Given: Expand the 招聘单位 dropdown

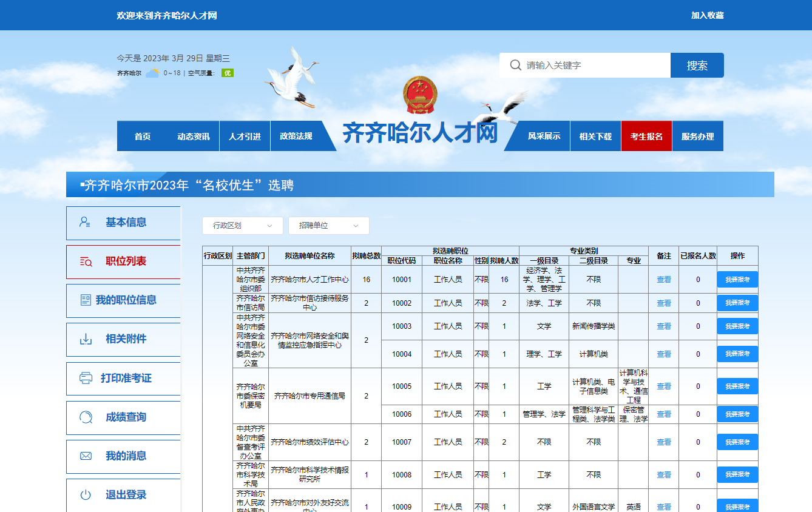Looking at the screenshot, I should (328, 226).
